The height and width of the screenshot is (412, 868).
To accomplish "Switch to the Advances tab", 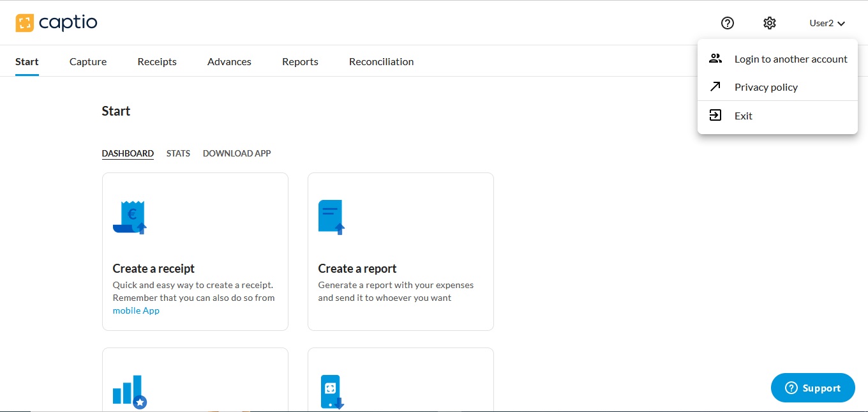I will click(229, 62).
